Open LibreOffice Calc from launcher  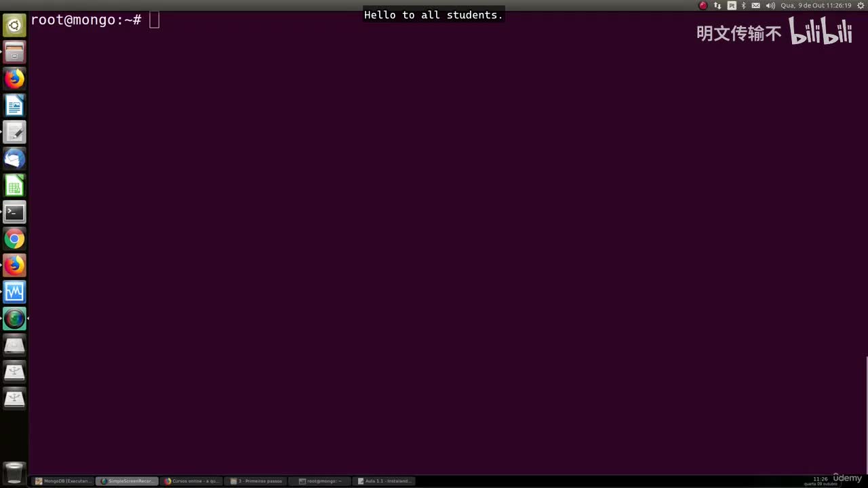(14, 185)
